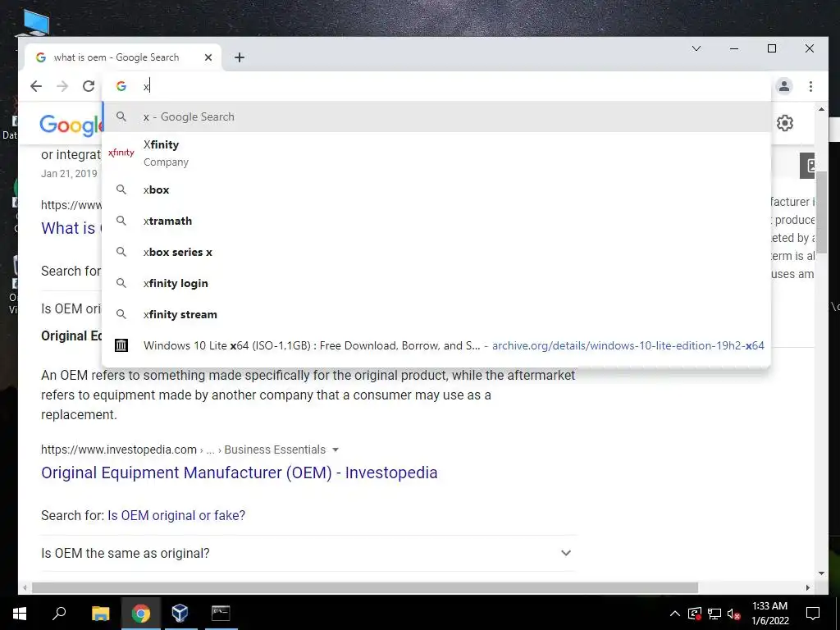Viewport: 840px width, 630px height.
Task: Go back with the browser back arrow
Action: click(x=36, y=86)
